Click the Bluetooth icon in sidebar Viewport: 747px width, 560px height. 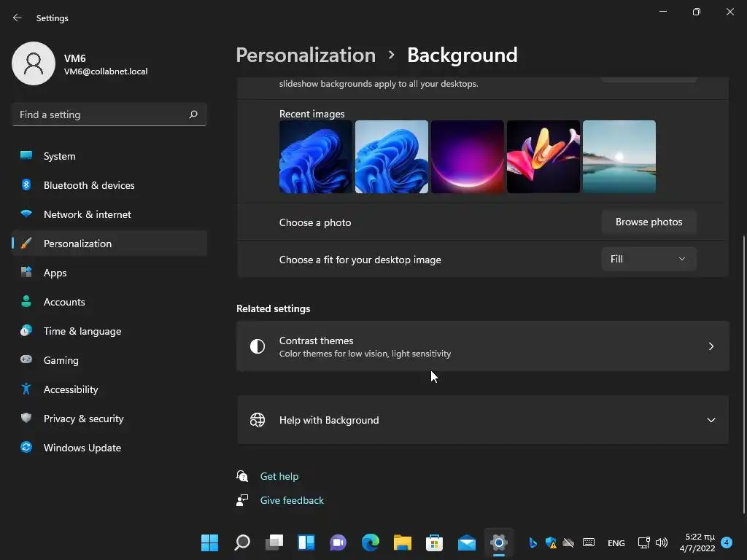point(26,184)
